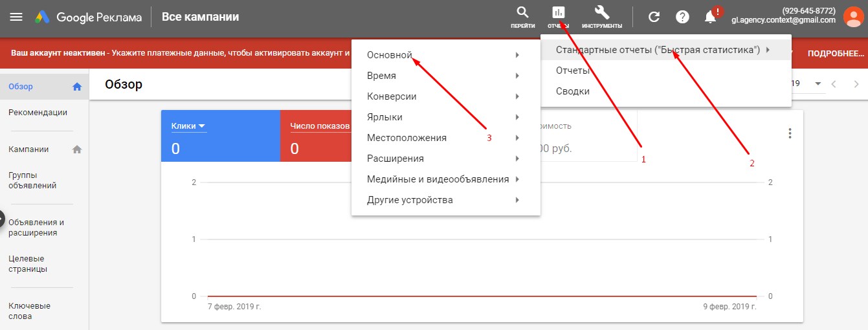Click the Все кампании header title
Image resolution: width=868 pixels, height=330 pixels.
pos(200,17)
